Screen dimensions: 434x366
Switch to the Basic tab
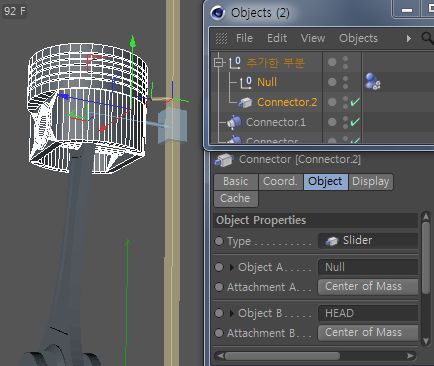coord(236,182)
